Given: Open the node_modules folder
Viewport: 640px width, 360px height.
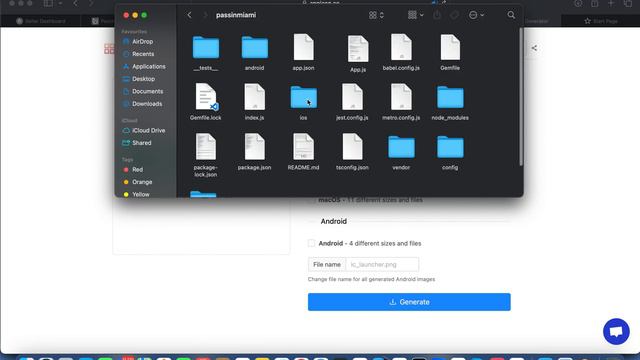Looking at the screenshot, I should 450,98.
